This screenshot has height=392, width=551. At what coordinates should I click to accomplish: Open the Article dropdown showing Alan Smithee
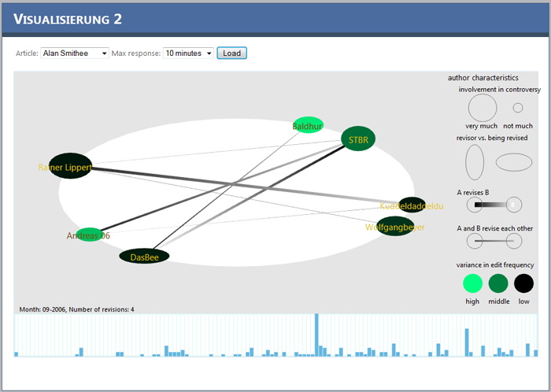click(x=75, y=53)
